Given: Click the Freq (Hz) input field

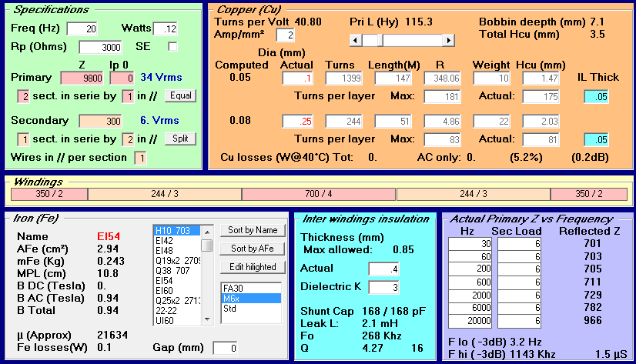Looking at the screenshot, I should click(x=82, y=28).
